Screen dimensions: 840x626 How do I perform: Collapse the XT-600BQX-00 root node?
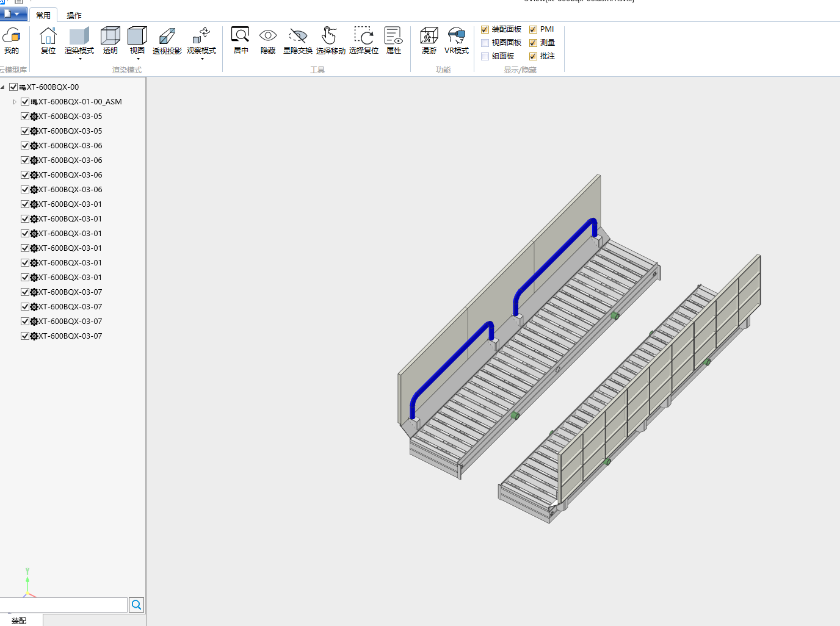click(3, 87)
